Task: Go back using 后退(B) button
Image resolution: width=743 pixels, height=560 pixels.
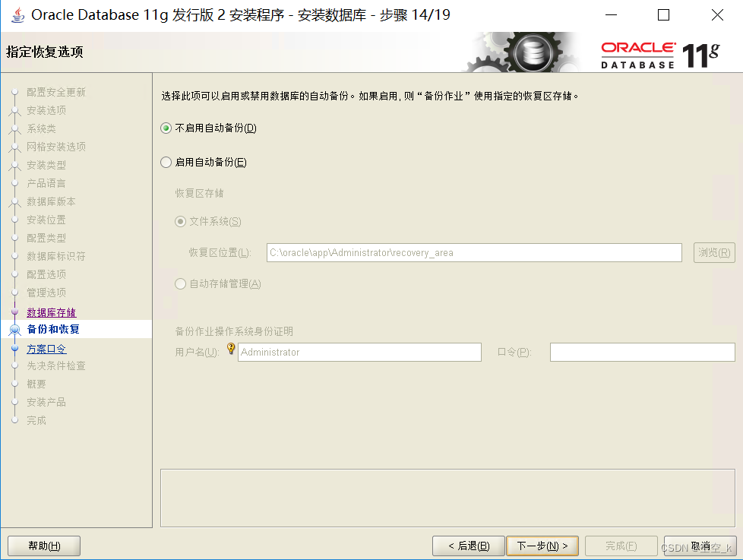Action: [x=469, y=546]
